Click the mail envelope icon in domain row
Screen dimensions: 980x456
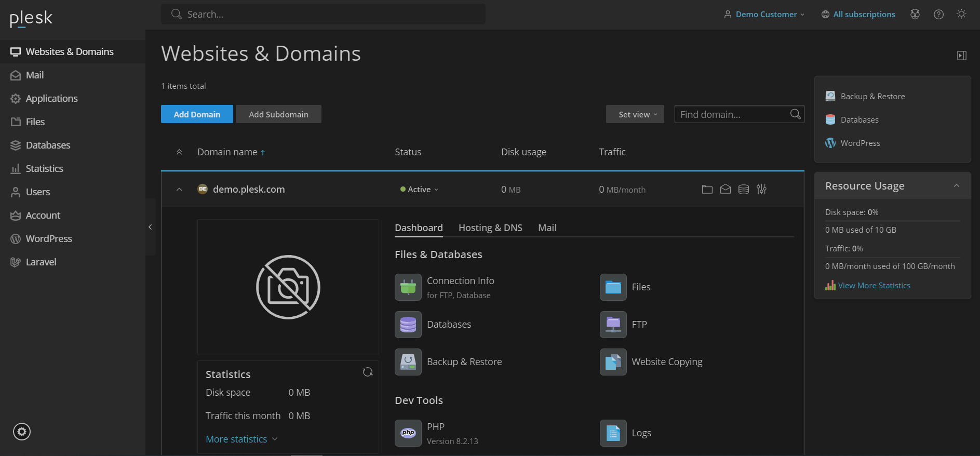click(x=726, y=190)
